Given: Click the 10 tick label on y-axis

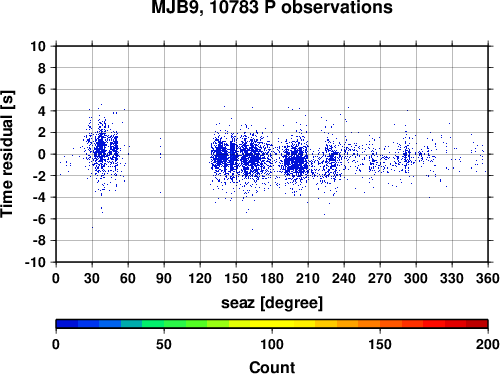Looking at the screenshot, I should click(38, 46).
